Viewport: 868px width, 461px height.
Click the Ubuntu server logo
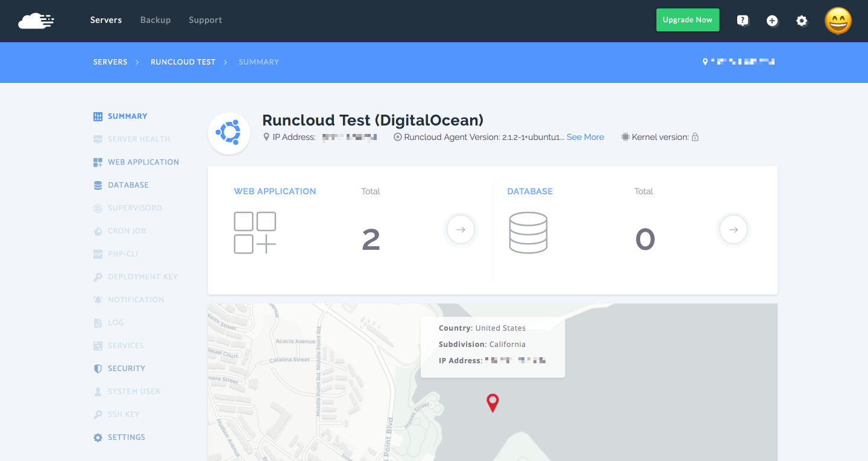coord(229,133)
